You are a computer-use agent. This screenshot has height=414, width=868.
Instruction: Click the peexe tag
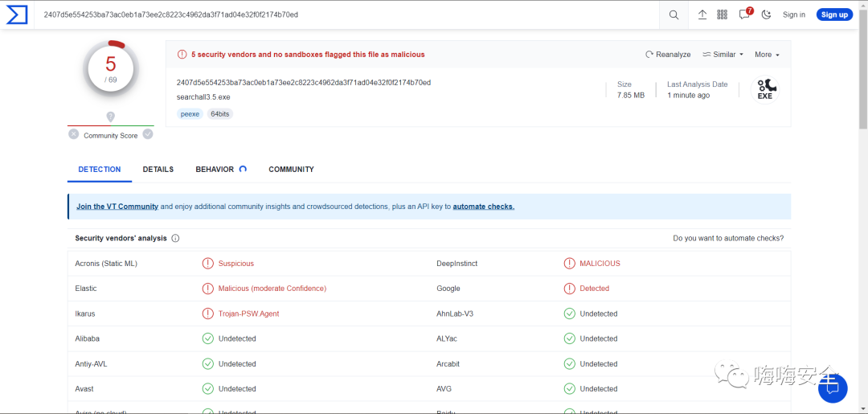tap(189, 114)
